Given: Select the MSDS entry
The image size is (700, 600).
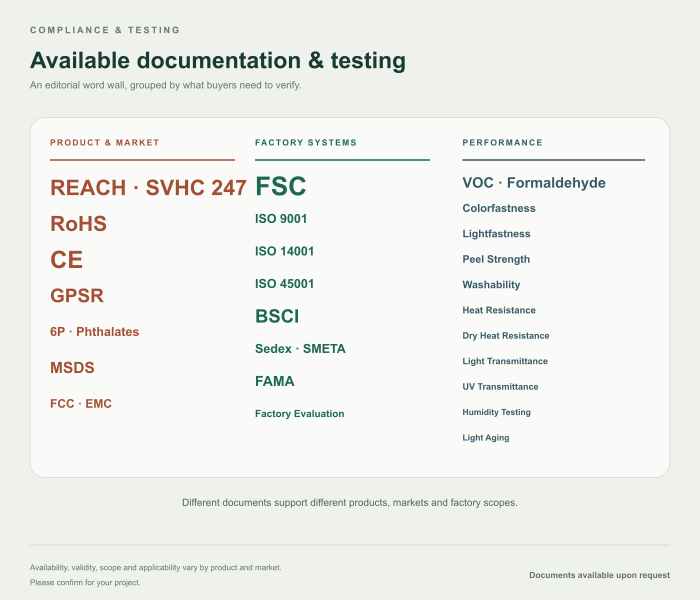Looking at the screenshot, I should (x=72, y=367).
